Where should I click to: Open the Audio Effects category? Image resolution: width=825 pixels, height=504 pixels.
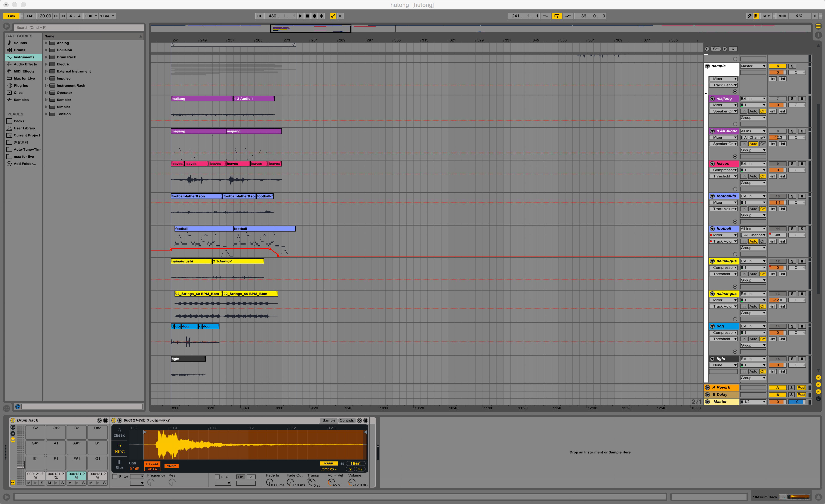point(25,64)
